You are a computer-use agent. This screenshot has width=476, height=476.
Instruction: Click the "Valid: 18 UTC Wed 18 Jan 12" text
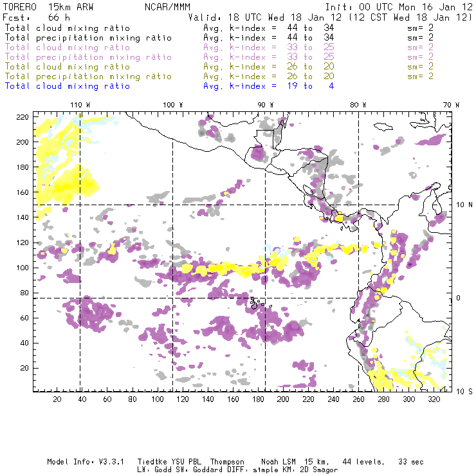(265, 17)
